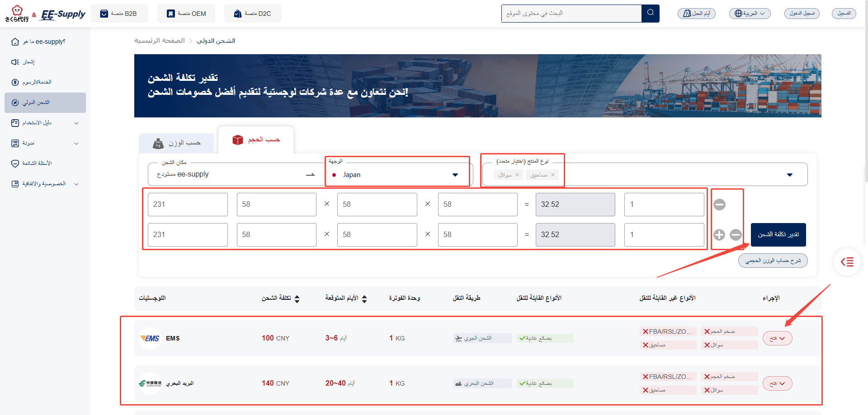Remove second dimension row minus icon
The height and width of the screenshot is (415, 868).
pos(736,235)
